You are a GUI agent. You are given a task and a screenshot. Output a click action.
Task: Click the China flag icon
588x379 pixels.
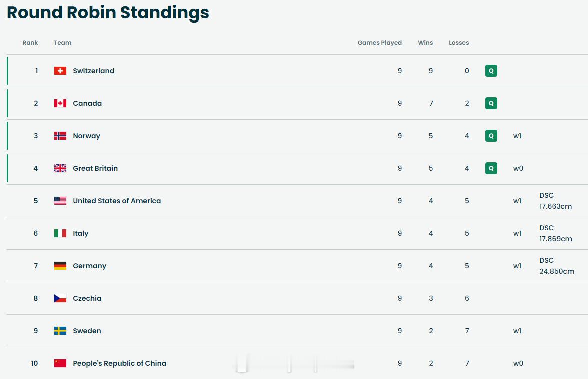[60, 363]
